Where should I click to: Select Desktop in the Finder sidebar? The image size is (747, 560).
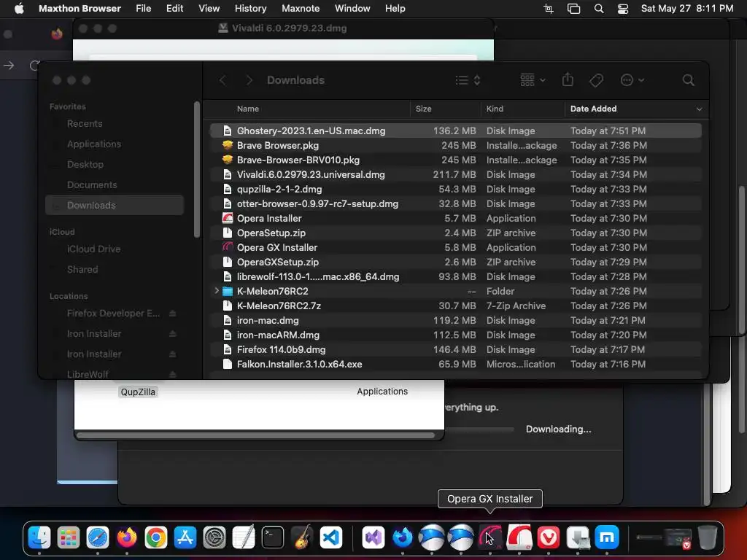coord(85,165)
